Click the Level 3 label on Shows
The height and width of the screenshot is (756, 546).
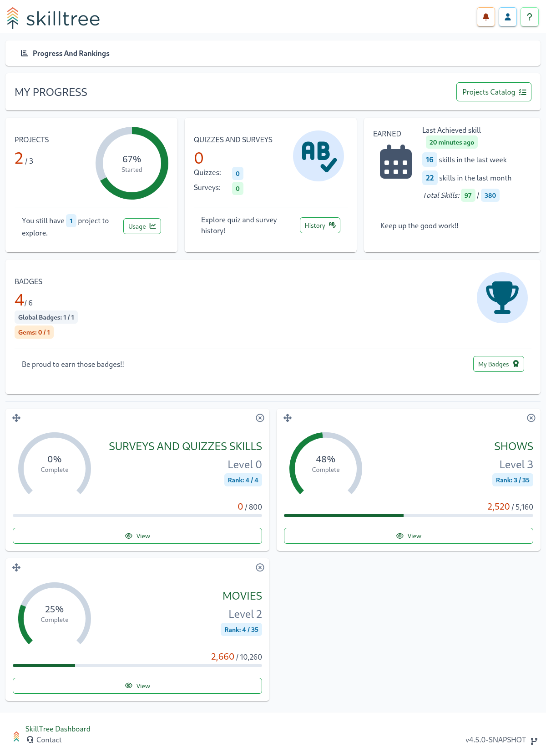[x=516, y=465]
